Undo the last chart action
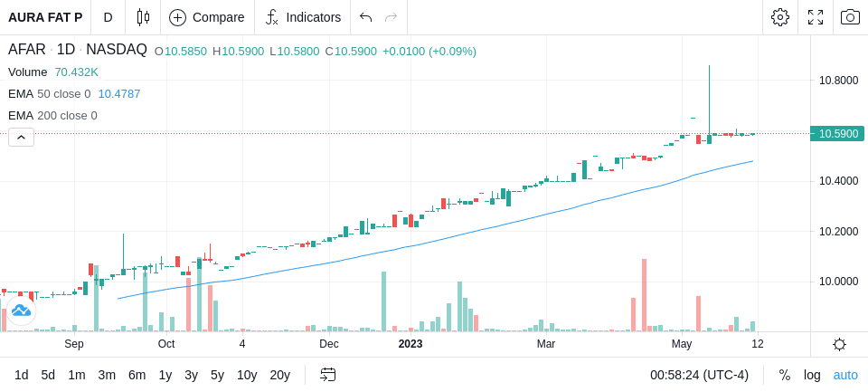868x392 pixels. [x=365, y=17]
